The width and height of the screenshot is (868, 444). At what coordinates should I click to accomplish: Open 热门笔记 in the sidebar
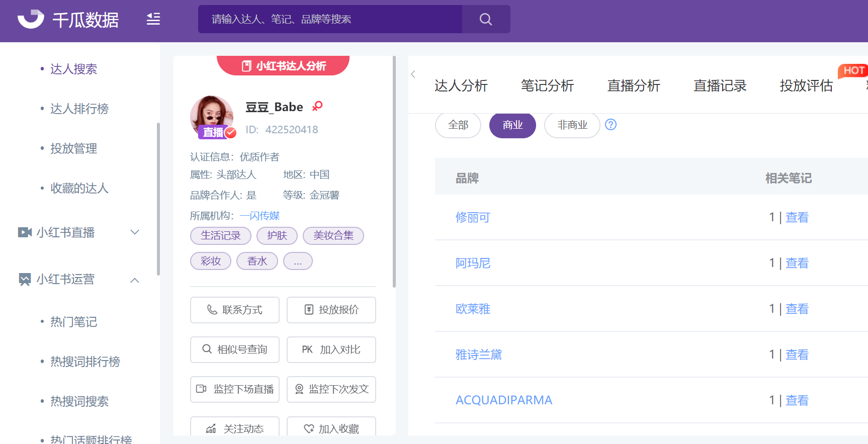point(73,322)
